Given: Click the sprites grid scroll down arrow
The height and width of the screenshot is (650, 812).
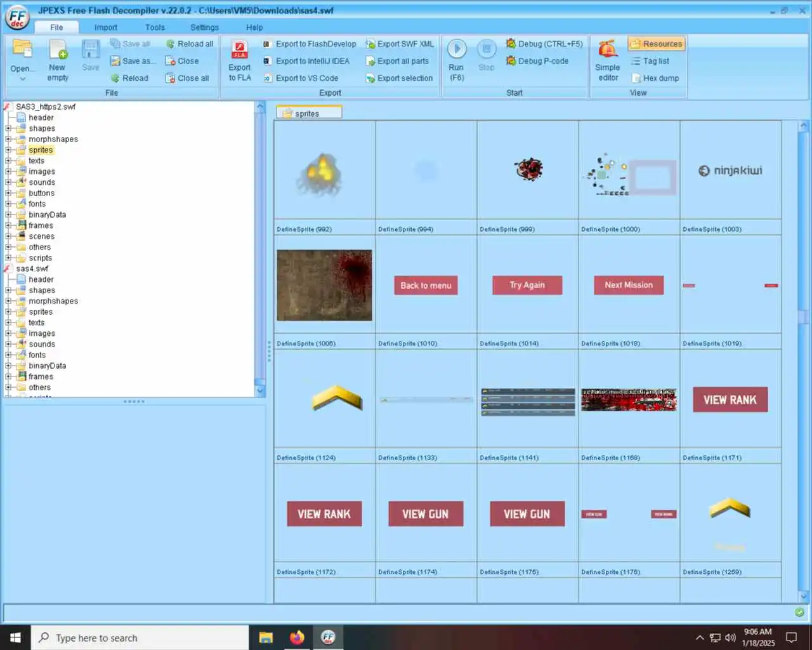Looking at the screenshot, I should click(x=804, y=596).
